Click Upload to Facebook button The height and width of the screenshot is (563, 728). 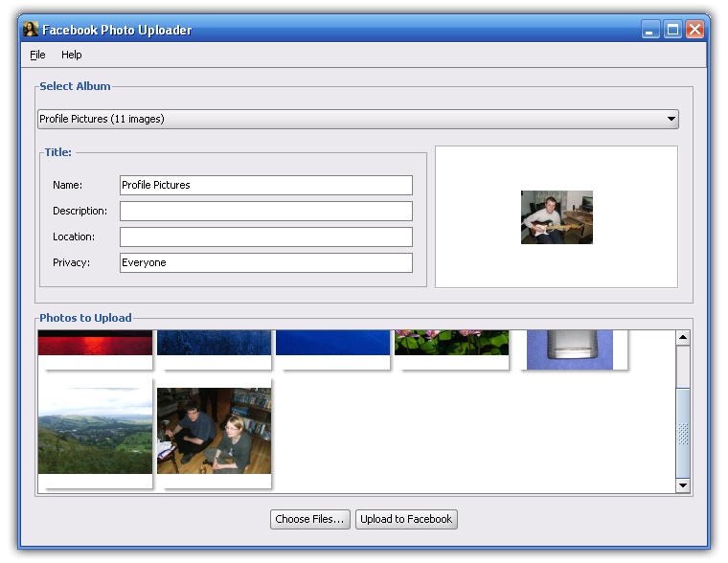tap(406, 519)
